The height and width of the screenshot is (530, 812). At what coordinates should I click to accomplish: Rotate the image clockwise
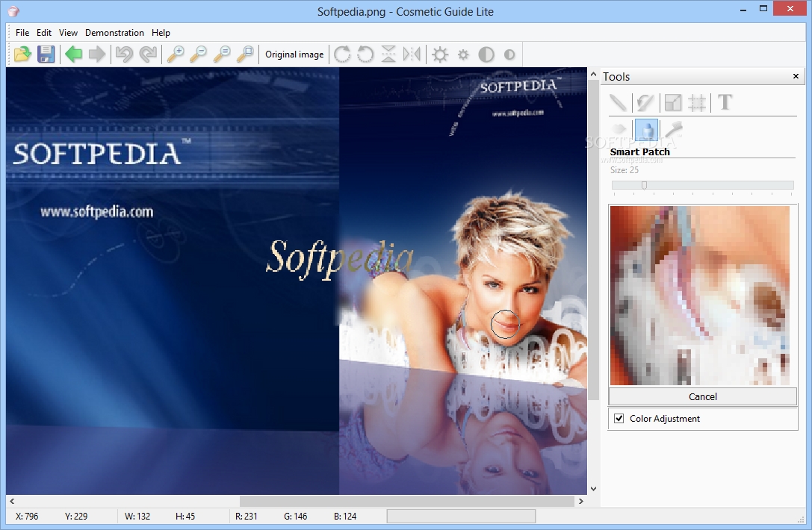click(x=342, y=54)
